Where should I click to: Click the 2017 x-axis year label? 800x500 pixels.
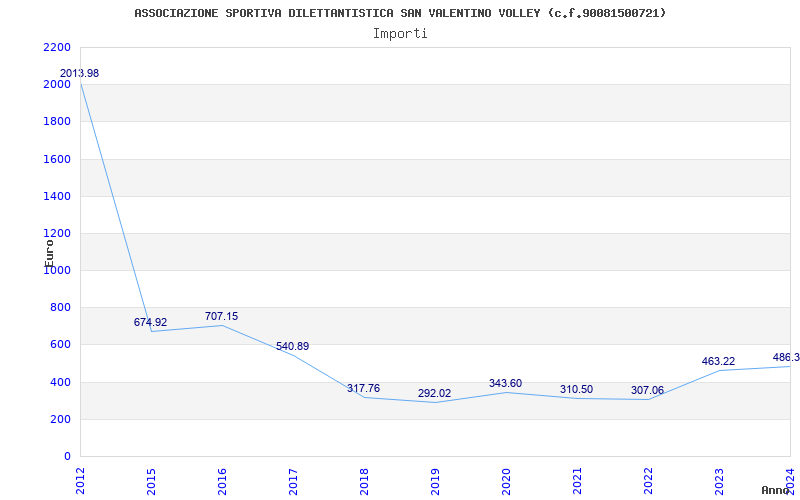click(293, 481)
